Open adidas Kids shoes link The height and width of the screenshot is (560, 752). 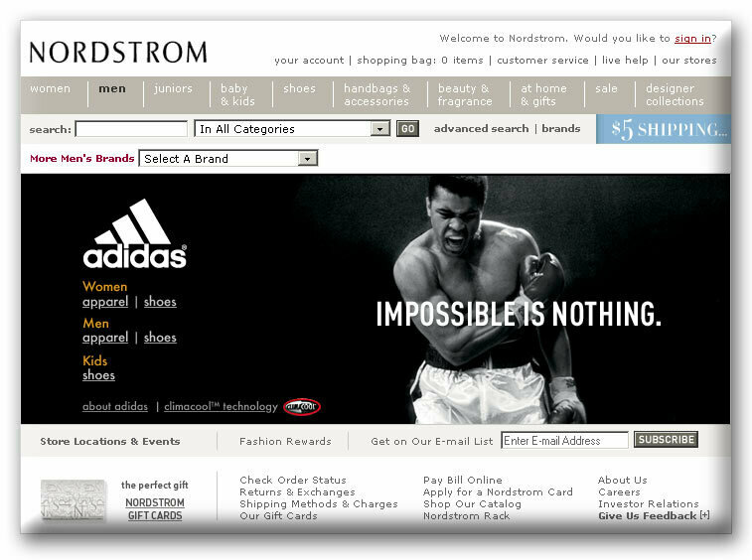98,375
